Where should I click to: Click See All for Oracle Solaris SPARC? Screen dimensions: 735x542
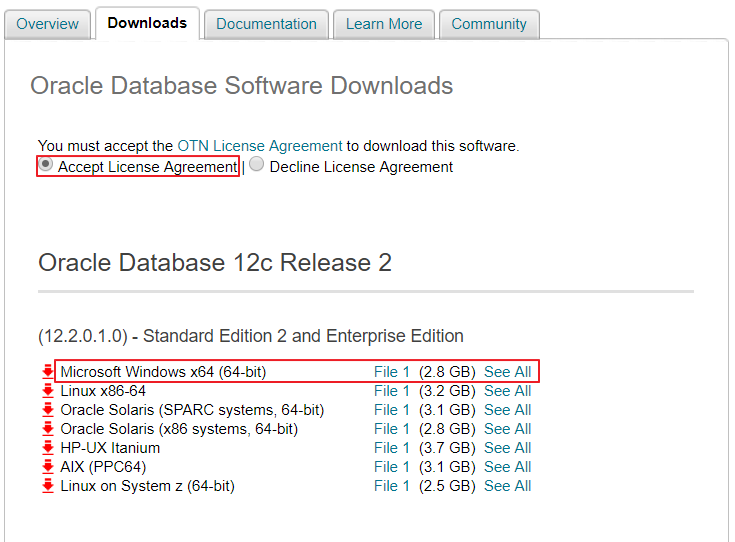pyautogui.click(x=508, y=410)
